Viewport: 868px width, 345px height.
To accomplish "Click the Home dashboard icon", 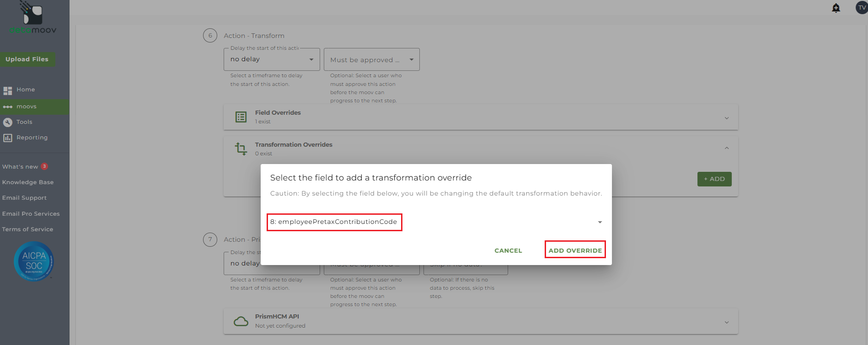I will pos(8,90).
